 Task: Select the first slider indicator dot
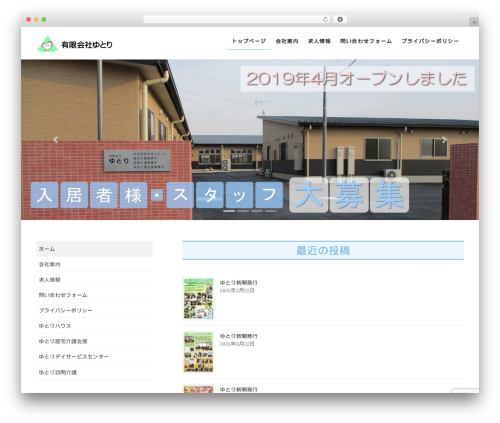[229, 211]
